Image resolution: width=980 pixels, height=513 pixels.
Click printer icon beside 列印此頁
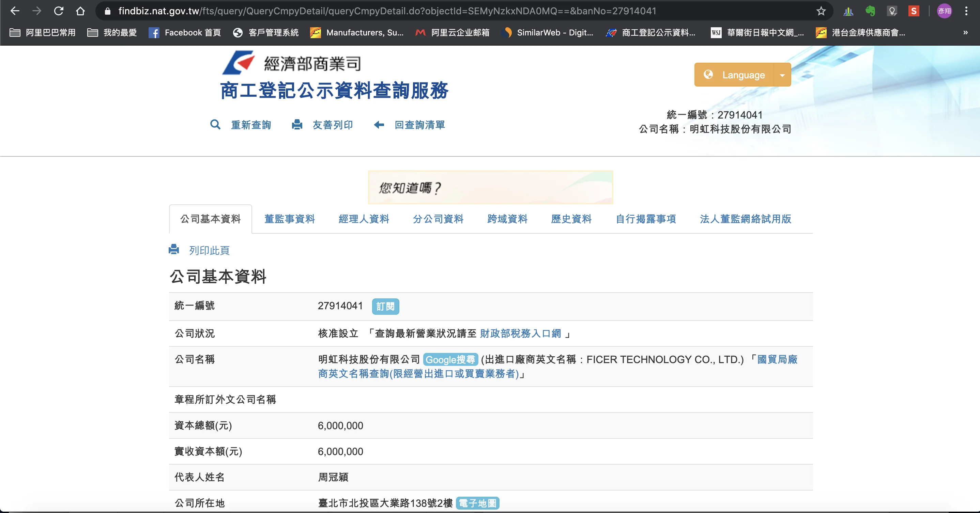pos(174,249)
